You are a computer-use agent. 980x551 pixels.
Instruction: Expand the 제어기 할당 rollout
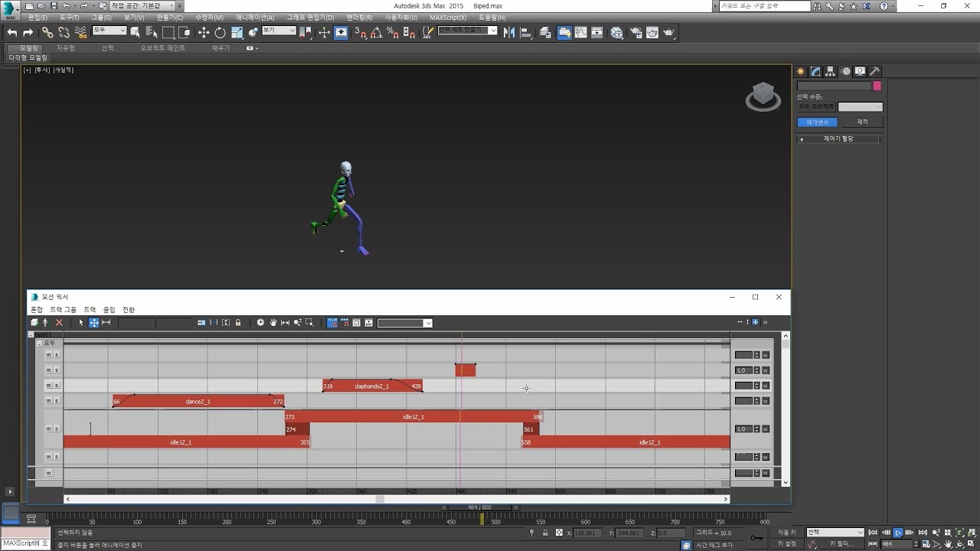point(838,139)
